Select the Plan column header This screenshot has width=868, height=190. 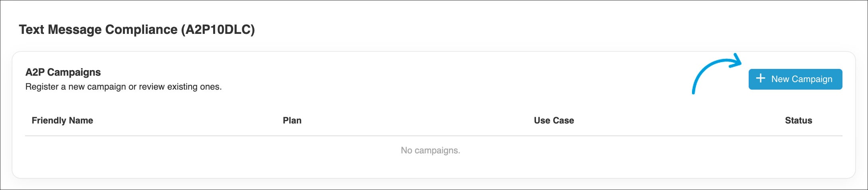(x=292, y=121)
